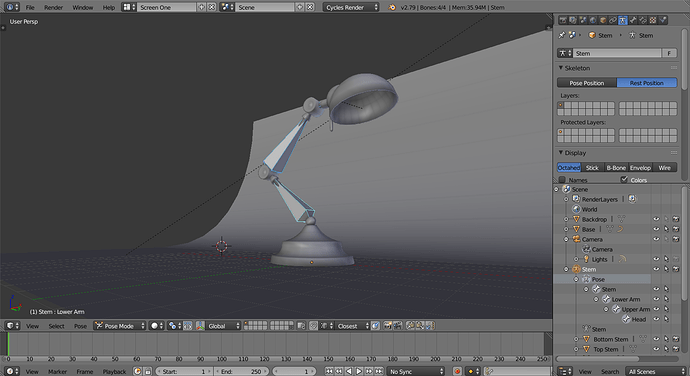Screen dimensions: 690x376
Task: Select the Wire display type button
Action: [x=664, y=167]
